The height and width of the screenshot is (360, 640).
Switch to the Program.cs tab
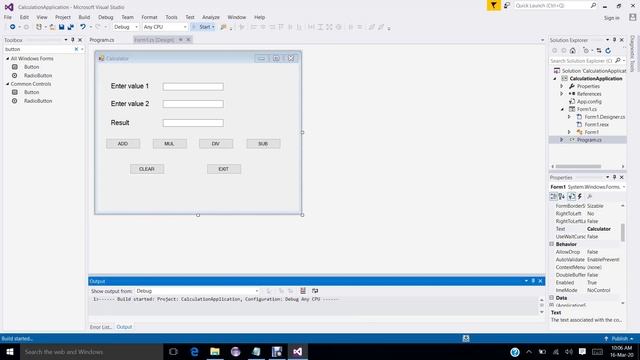pyautogui.click(x=102, y=40)
